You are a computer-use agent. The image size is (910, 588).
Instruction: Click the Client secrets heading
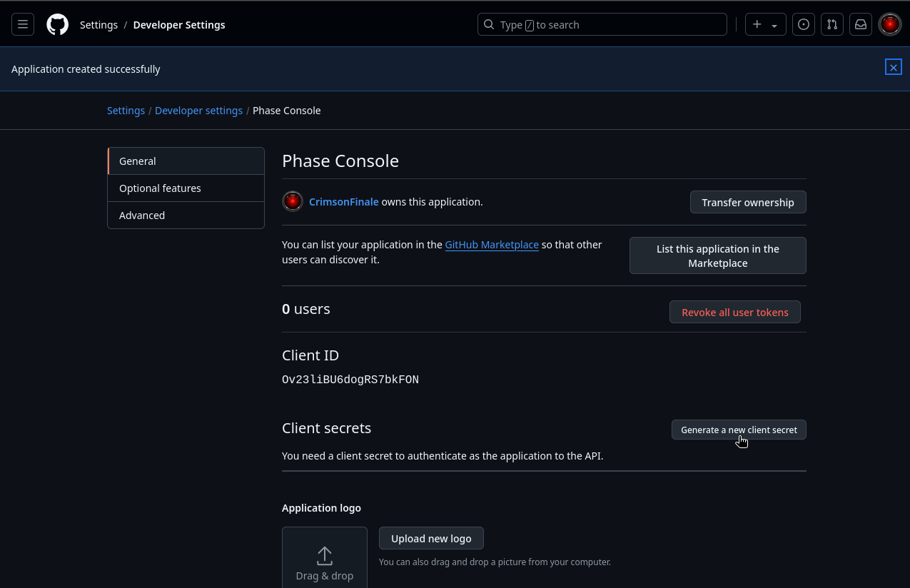[327, 428]
